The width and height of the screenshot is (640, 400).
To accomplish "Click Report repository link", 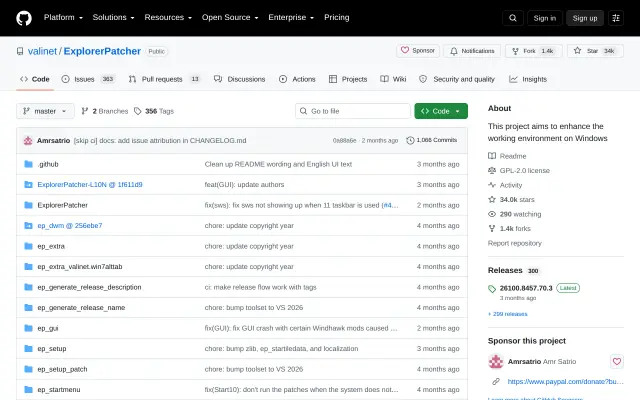I will point(514,243).
